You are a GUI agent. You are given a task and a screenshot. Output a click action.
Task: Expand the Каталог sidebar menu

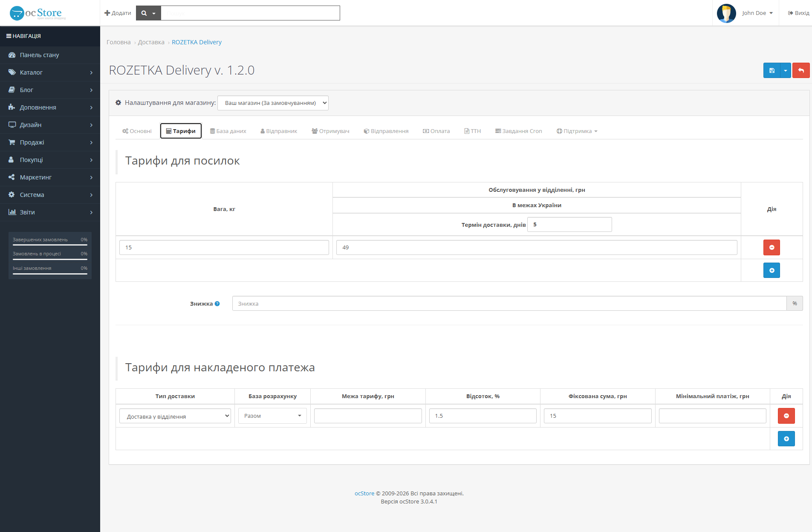(50, 72)
